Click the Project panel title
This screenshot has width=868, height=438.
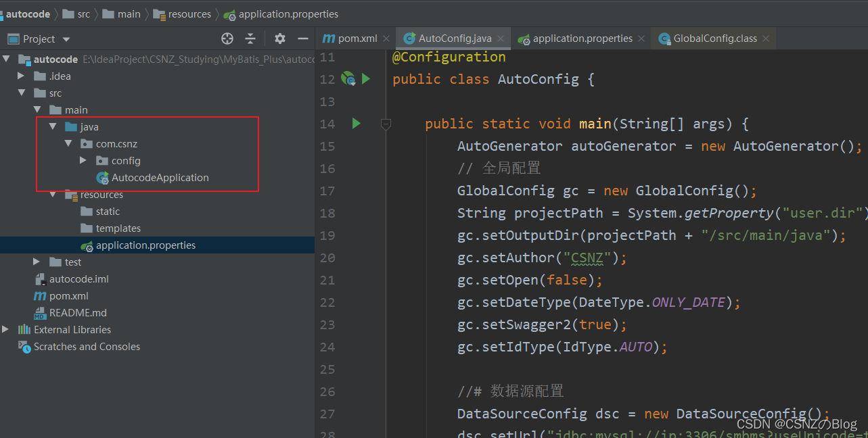pos(39,39)
